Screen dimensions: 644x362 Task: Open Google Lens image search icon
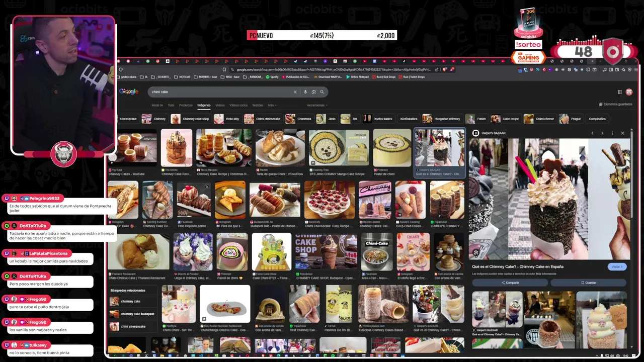click(x=313, y=92)
